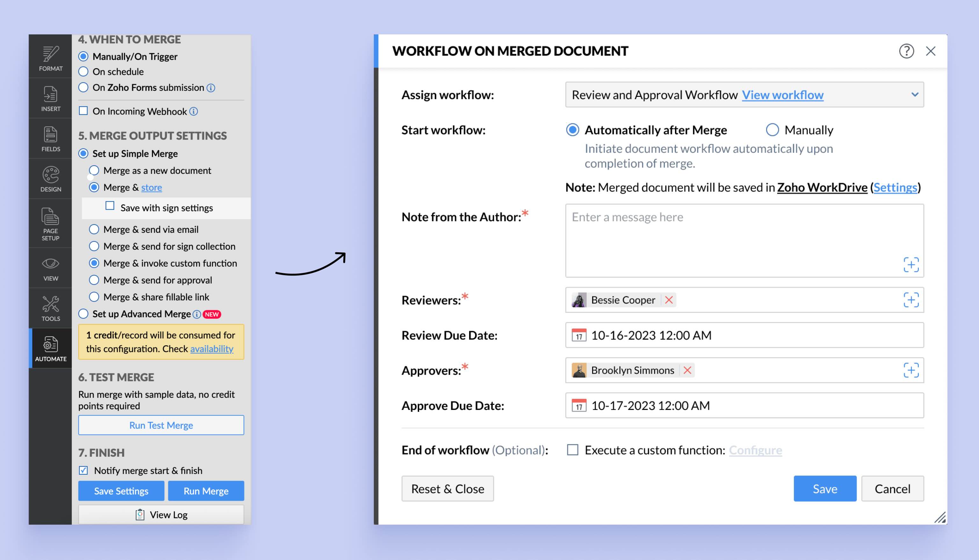The image size is (979, 560).
Task: Click info icon beside Set up Advanced Merge
Action: (197, 314)
